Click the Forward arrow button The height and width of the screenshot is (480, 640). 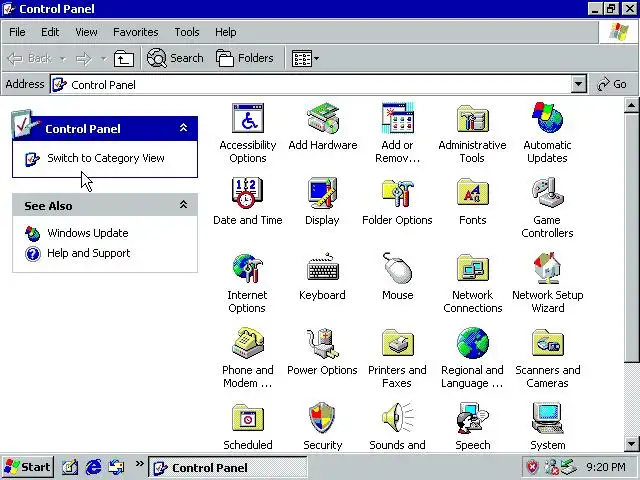tap(84, 59)
